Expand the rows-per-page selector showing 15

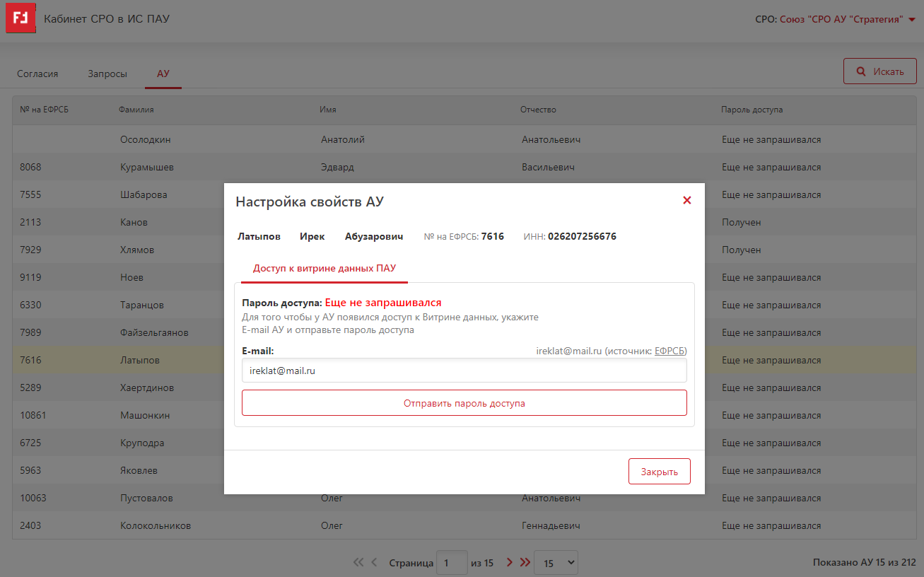[556, 563]
